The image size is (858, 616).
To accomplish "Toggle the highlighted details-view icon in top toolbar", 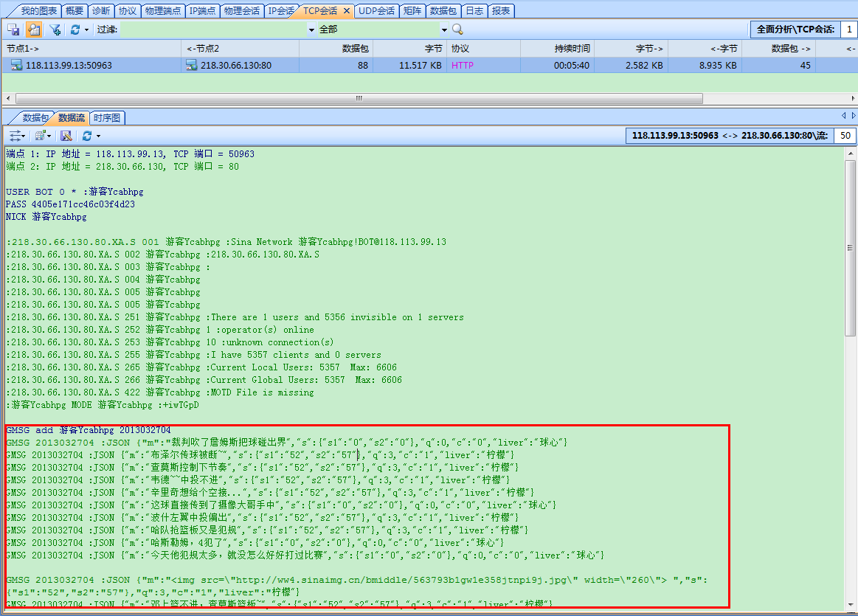I will (34, 30).
